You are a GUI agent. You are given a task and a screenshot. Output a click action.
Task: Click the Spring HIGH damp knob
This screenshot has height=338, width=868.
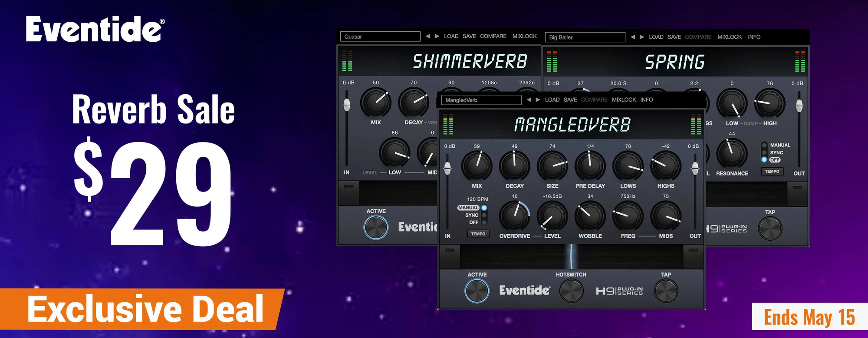769,103
